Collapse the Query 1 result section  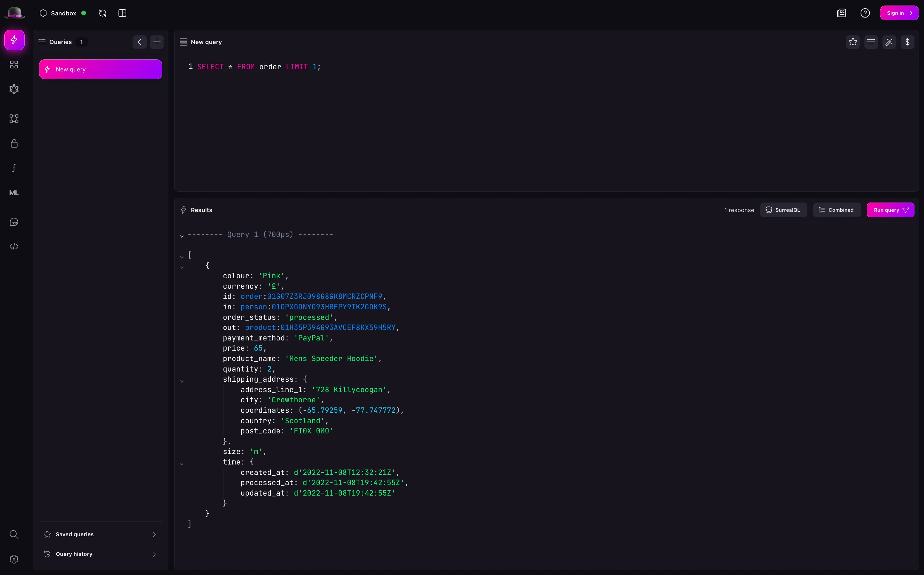click(x=182, y=236)
